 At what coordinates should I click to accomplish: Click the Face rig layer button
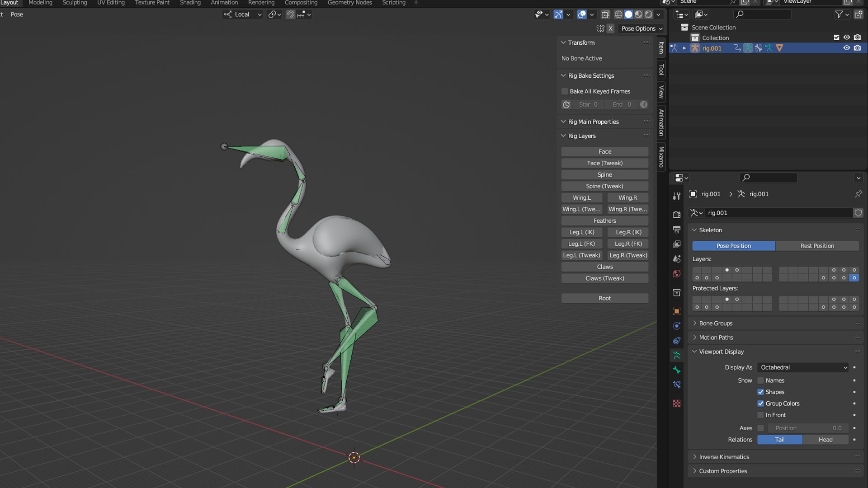[x=605, y=151]
